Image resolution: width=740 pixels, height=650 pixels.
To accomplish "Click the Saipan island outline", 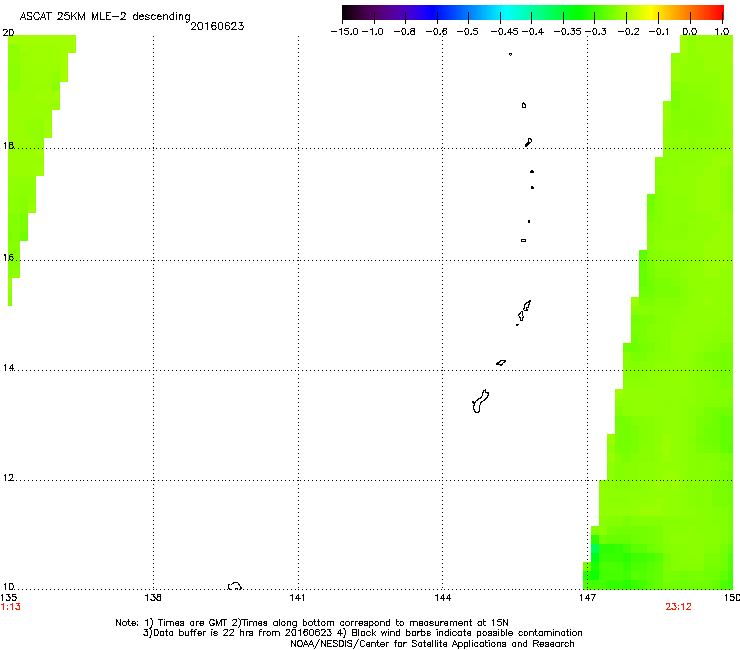I will 527,305.
